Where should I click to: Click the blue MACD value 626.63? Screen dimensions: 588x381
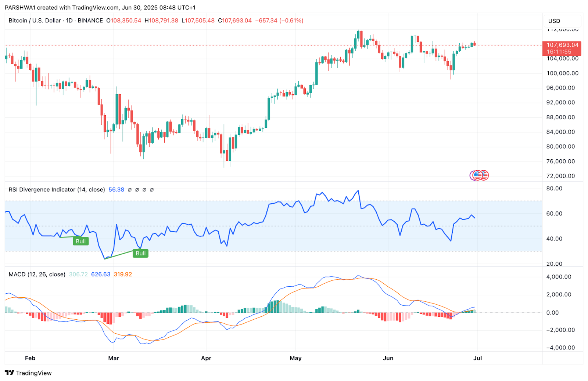101,275
